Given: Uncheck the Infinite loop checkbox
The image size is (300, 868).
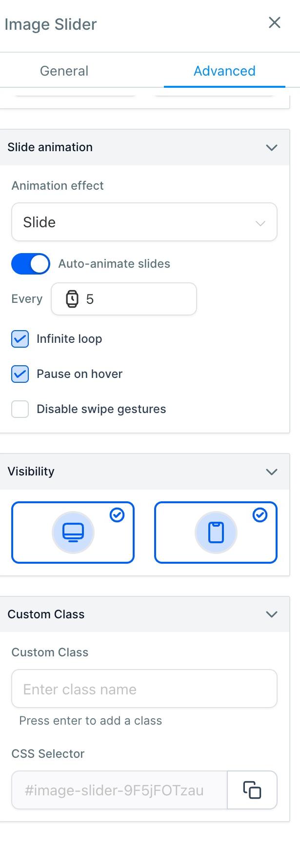Looking at the screenshot, I should 20,339.
